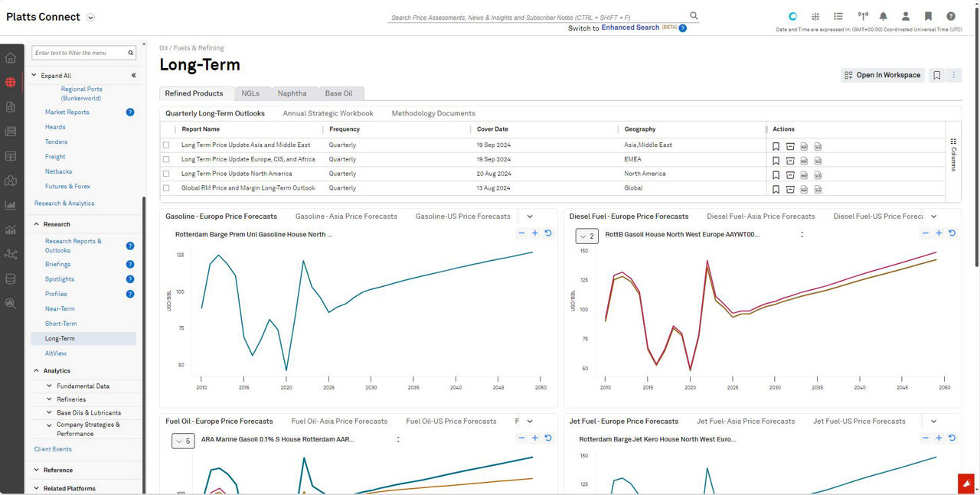
Task: Open the Annual Strategic Workbook tab
Action: click(328, 113)
